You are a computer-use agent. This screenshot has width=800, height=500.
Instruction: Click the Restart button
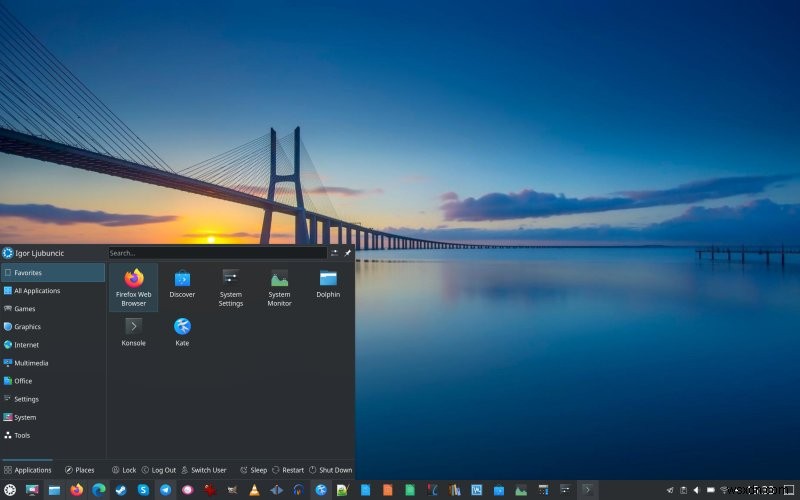coord(288,470)
